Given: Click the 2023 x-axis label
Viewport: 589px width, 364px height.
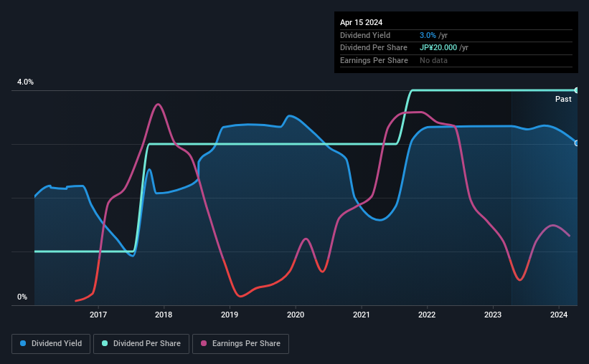Looking at the screenshot, I should (x=493, y=315).
